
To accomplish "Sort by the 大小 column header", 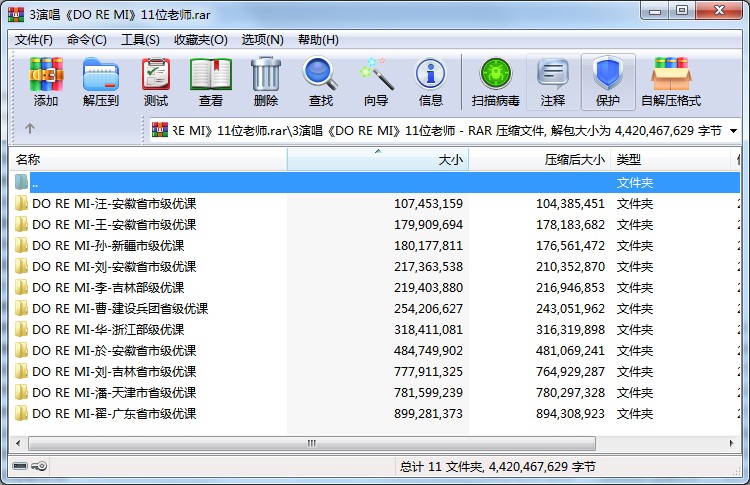I will (x=378, y=159).
